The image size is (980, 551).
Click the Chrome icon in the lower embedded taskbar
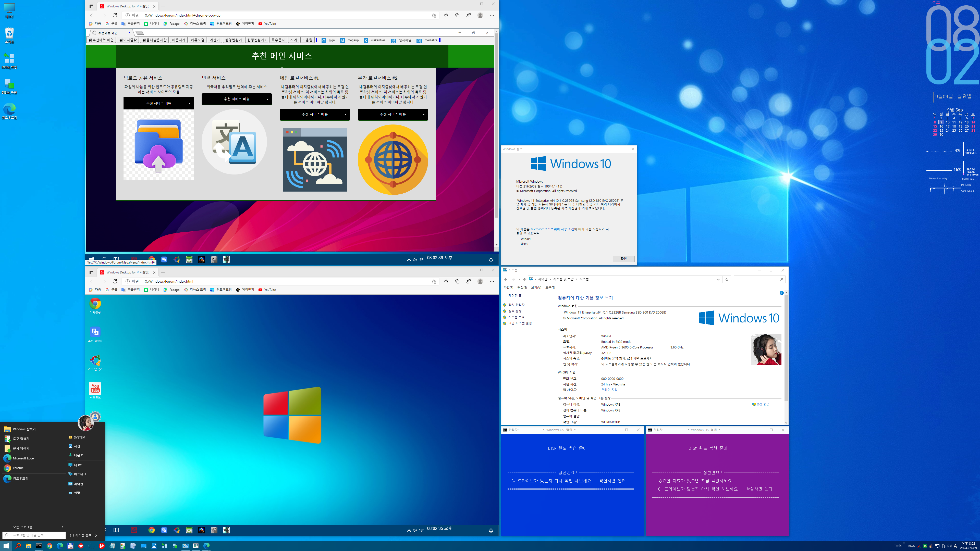(x=151, y=530)
